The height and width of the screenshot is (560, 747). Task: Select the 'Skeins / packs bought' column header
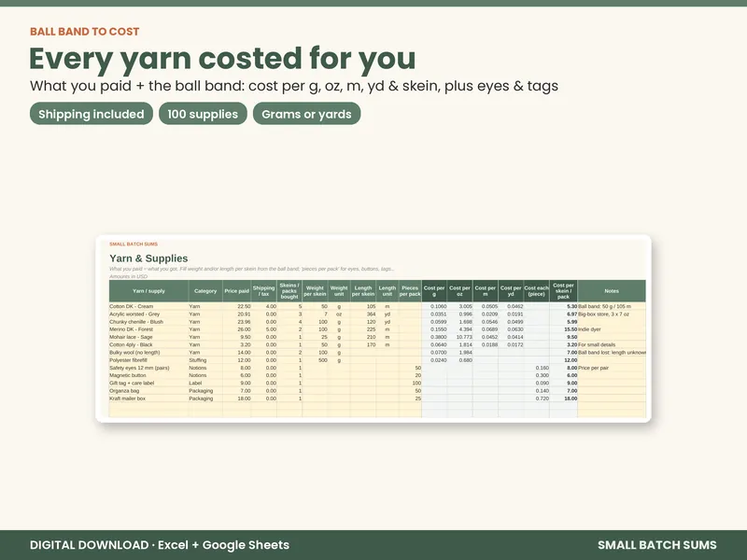[x=289, y=291]
